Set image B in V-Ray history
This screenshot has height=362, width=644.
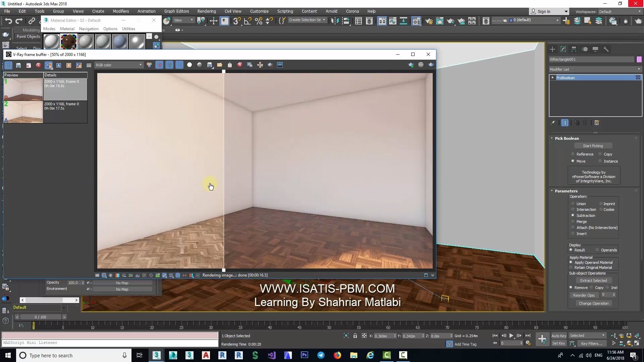(69, 65)
